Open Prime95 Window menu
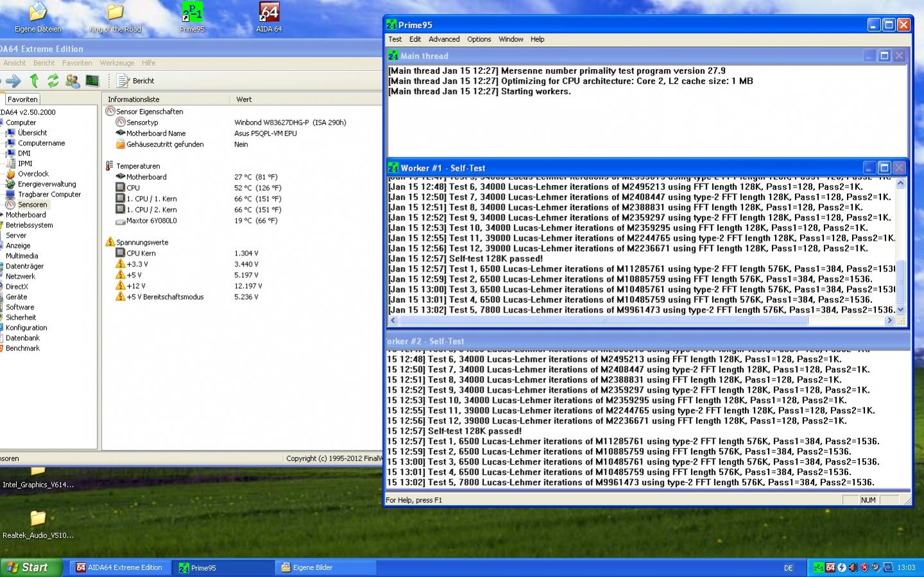Image resolution: width=924 pixels, height=577 pixels. 511,39
